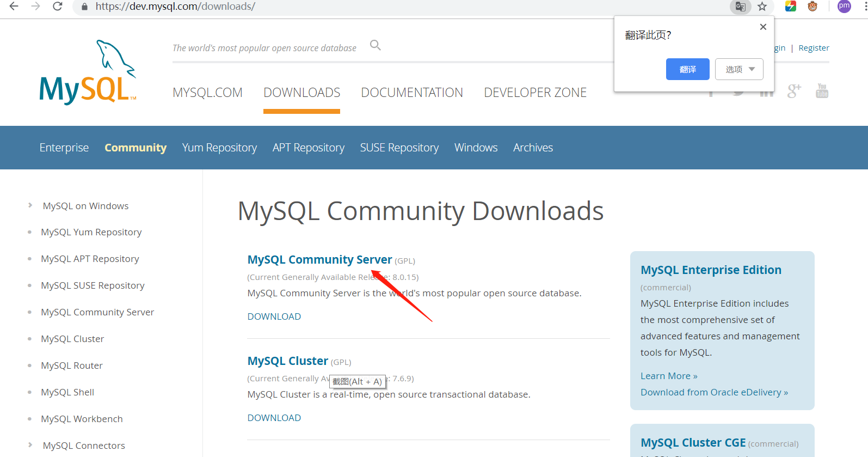Image resolution: width=868 pixels, height=457 pixels.
Task: Open the Google Plus social icon
Action: (x=794, y=91)
